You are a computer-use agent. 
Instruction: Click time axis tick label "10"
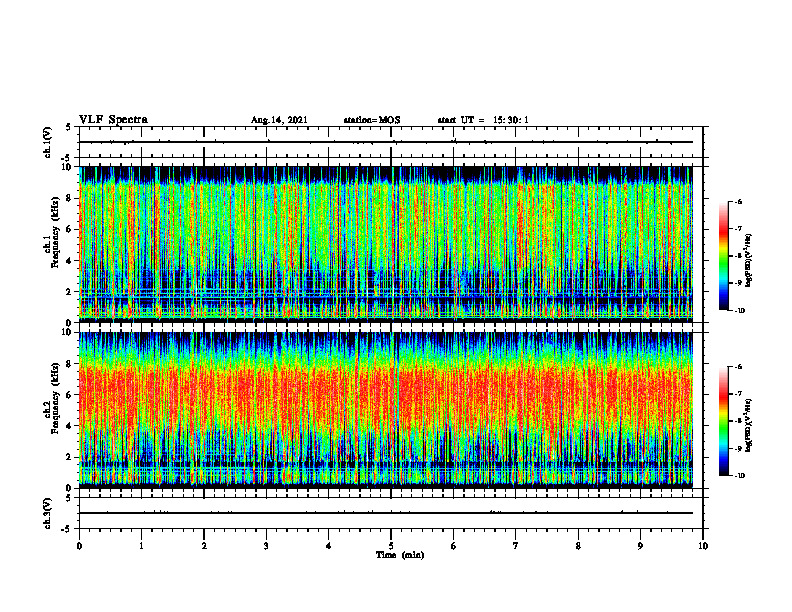tap(703, 546)
